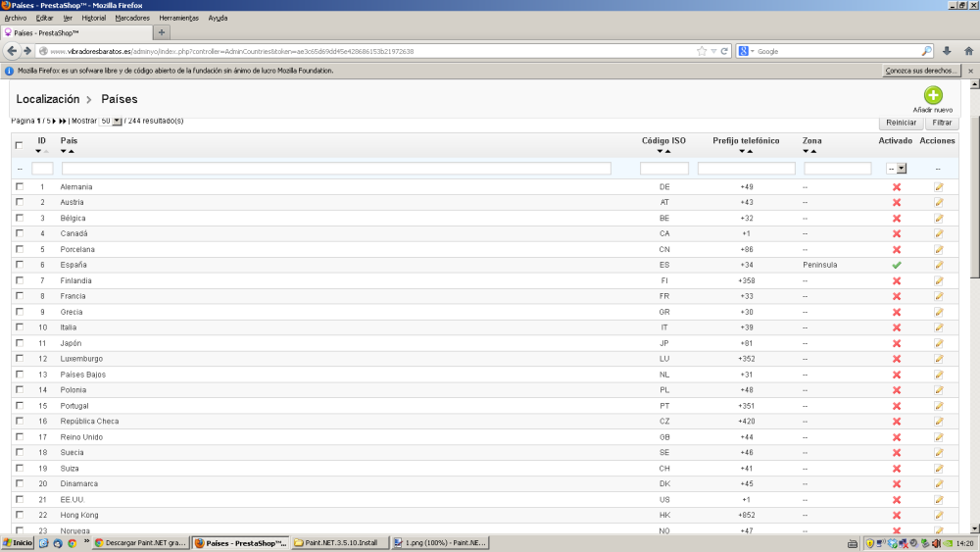
Task: Open Paint.NET.3.5.10.Install folder taskbar item
Action: pyautogui.click(x=341, y=542)
